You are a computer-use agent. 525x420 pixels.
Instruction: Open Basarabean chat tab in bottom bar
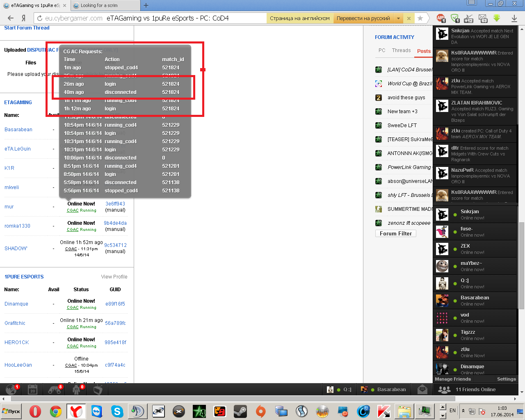[x=384, y=390]
